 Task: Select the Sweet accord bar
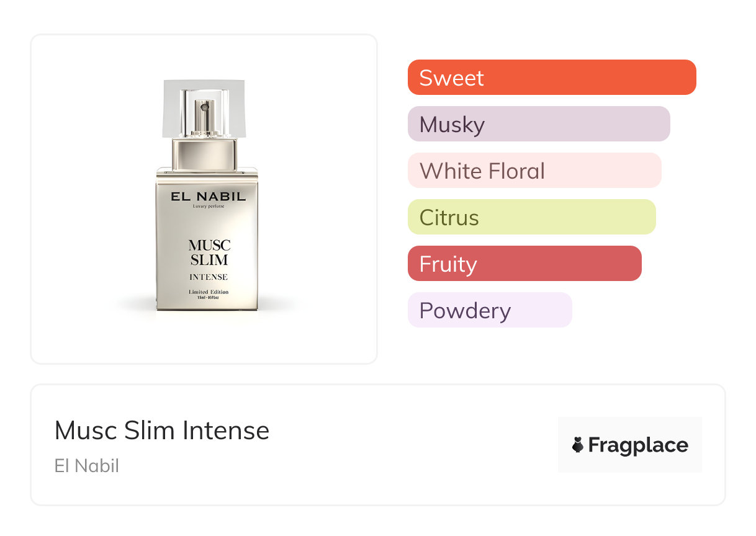click(x=551, y=78)
